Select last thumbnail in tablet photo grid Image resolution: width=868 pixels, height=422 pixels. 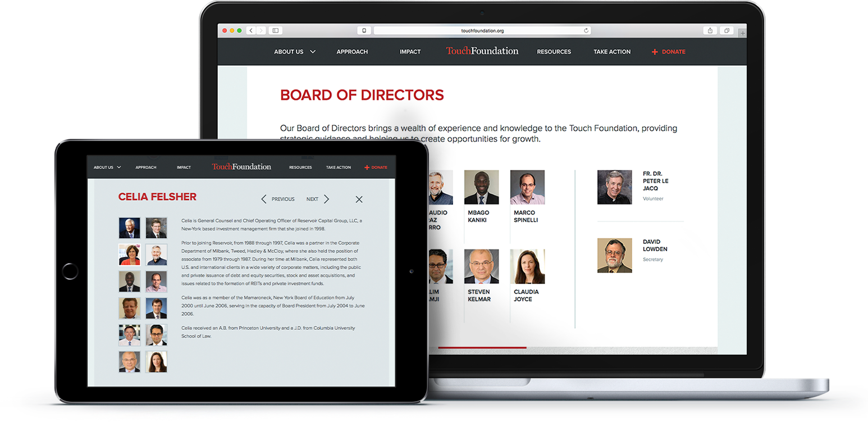coord(157,362)
